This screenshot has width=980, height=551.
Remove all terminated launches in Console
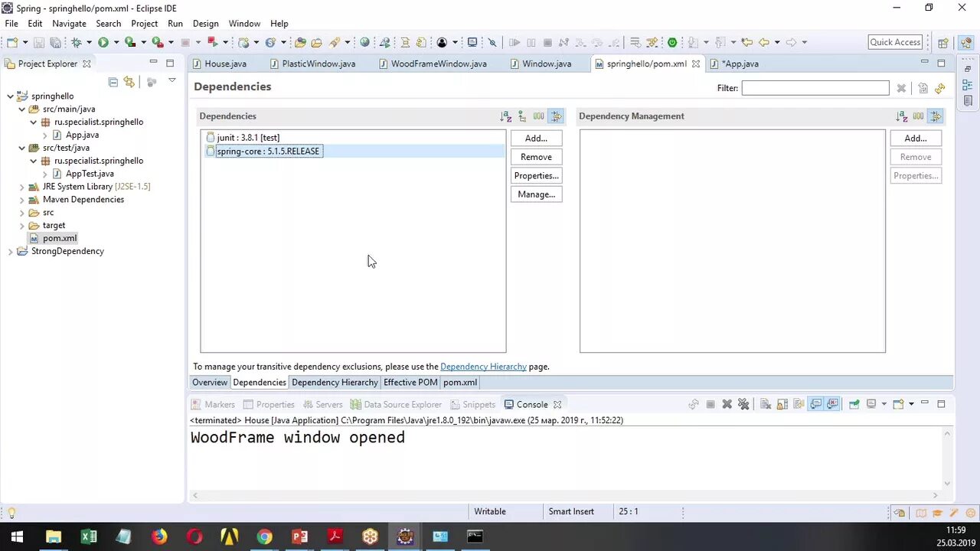(744, 404)
